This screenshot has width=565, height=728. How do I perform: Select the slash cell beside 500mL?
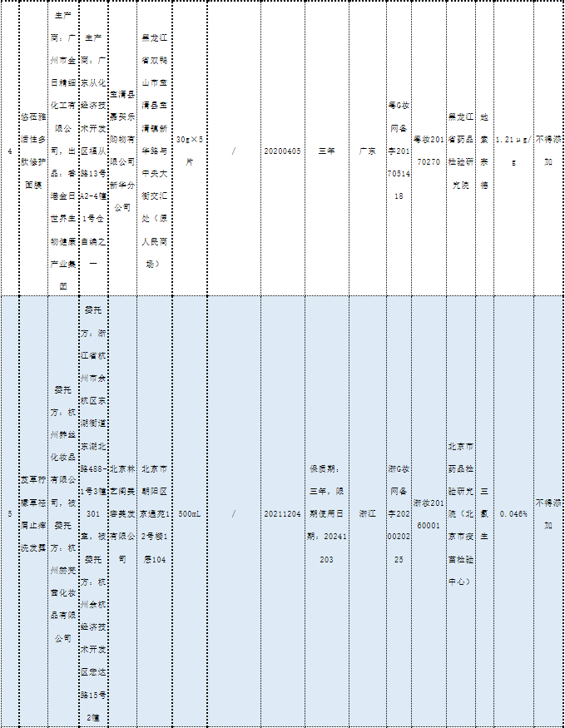click(234, 514)
